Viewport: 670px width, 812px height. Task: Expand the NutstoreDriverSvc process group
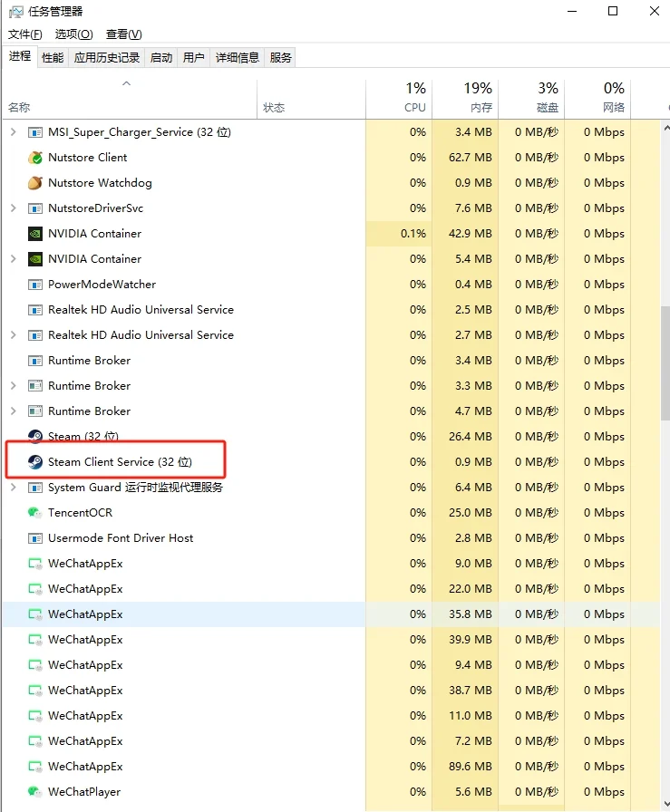(14, 208)
